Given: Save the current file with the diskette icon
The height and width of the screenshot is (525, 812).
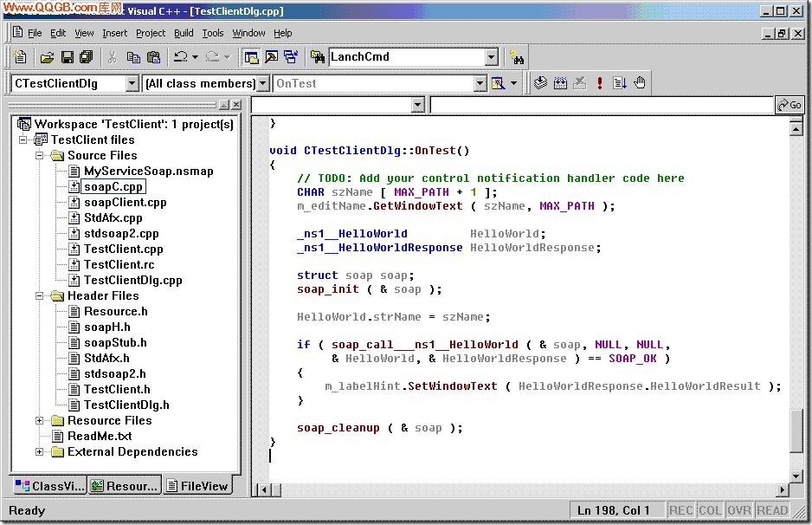Looking at the screenshot, I should click(68, 57).
